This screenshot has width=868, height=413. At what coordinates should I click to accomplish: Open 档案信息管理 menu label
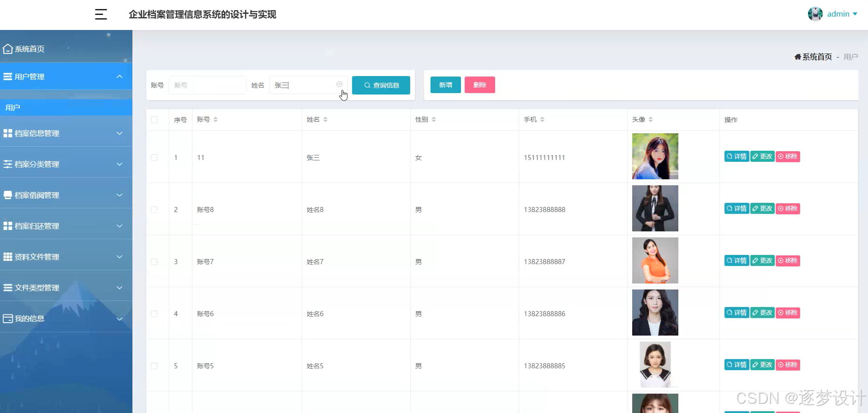pos(37,133)
